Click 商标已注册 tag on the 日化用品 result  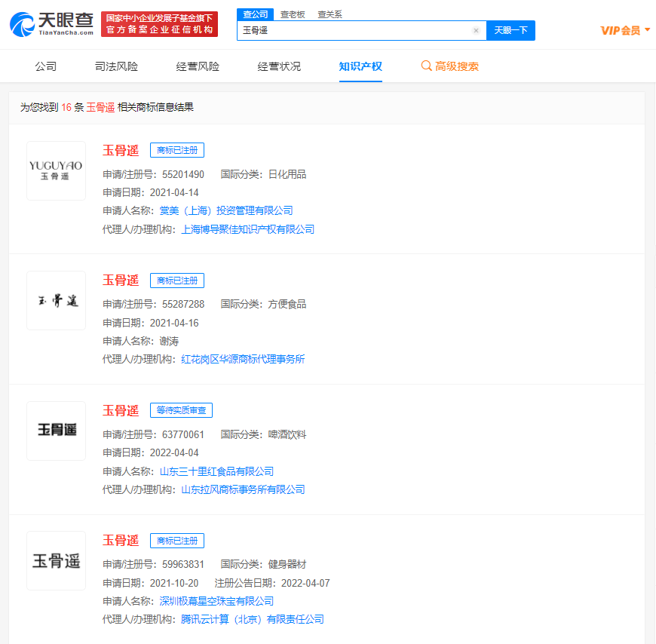coord(177,150)
